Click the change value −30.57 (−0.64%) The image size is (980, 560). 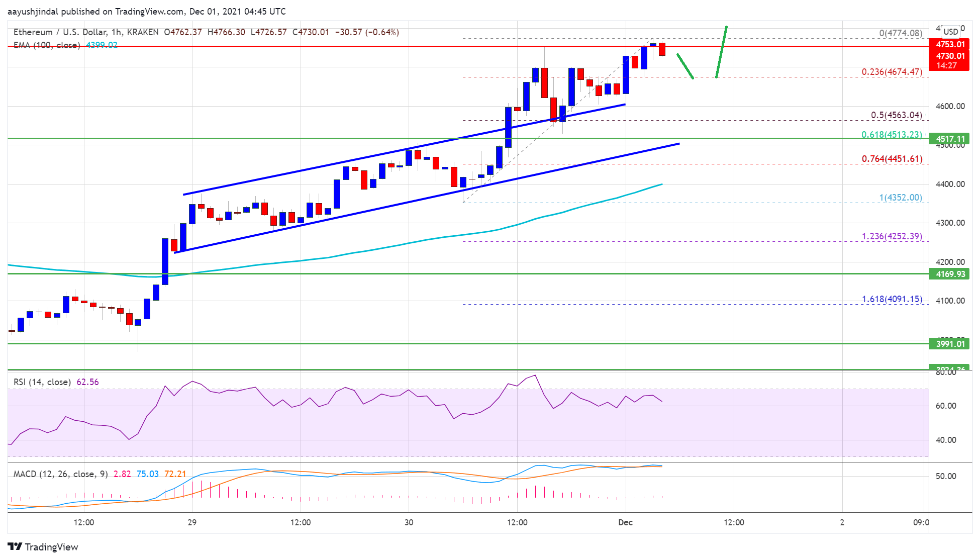[x=367, y=32]
